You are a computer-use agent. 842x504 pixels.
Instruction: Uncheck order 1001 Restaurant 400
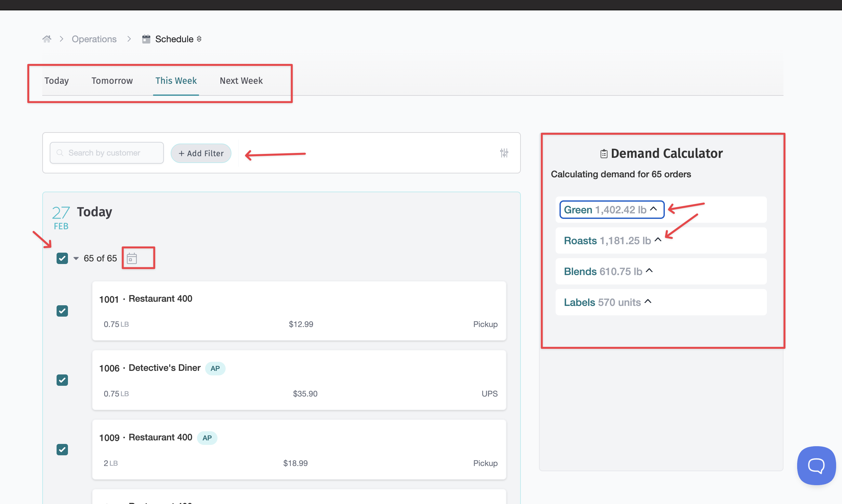(x=62, y=311)
